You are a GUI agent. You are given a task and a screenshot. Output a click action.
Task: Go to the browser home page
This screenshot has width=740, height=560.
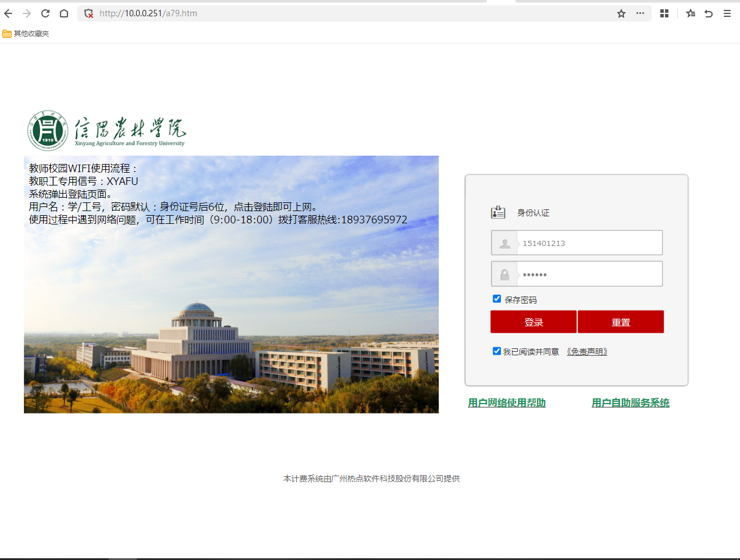pyautogui.click(x=64, y=13)
